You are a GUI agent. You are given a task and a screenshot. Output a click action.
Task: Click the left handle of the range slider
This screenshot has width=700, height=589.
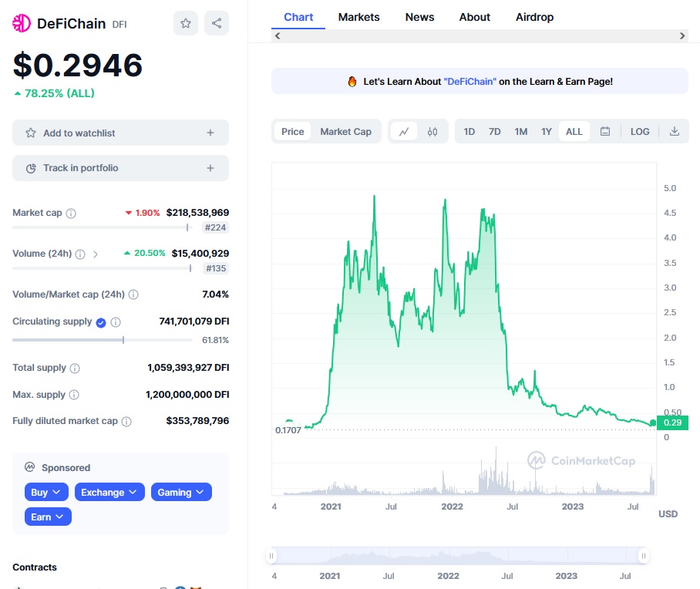pos(271,556)
